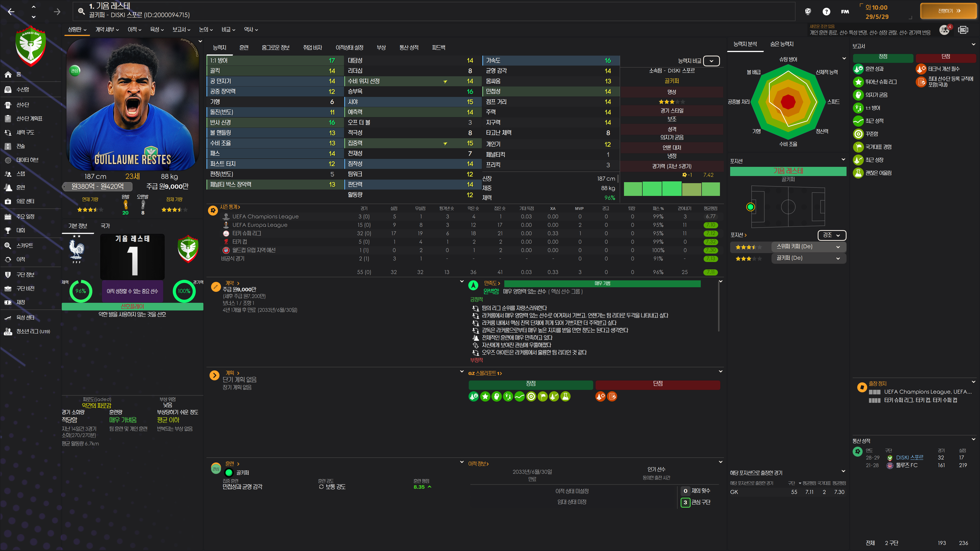
Task: Open the help question mark icon
Action: tap(826, 12)
